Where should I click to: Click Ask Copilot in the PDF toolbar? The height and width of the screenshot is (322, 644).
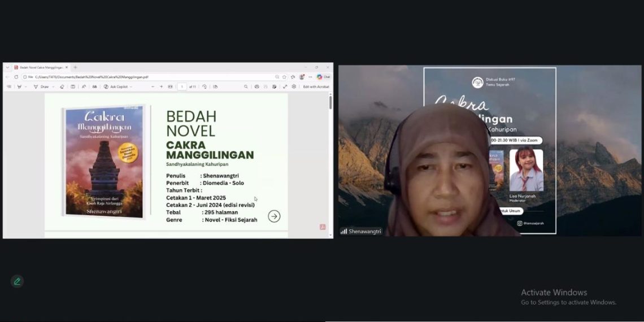click(x=115, y=86)
